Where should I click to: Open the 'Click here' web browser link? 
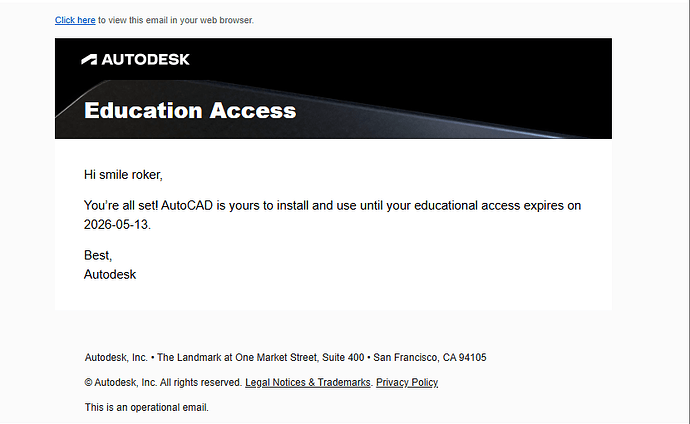[x=75, y=20]
